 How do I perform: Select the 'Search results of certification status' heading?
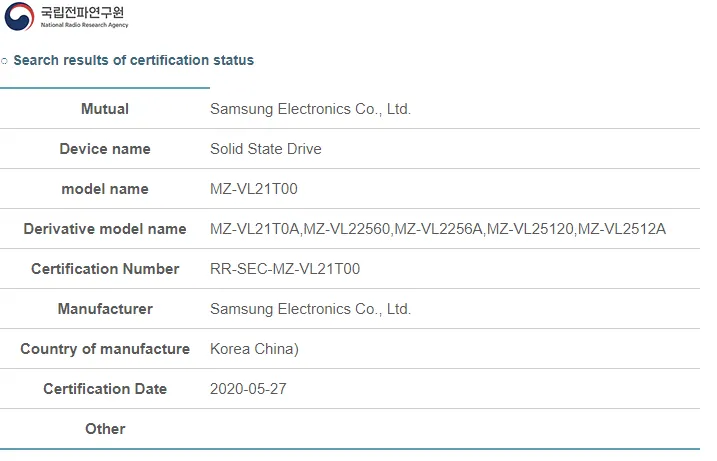134,60
